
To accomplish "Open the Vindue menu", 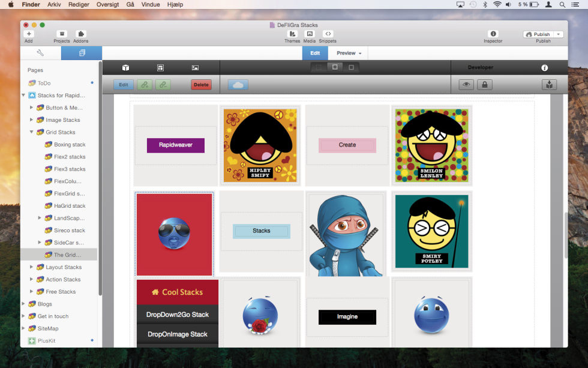I will click(151, 4).
